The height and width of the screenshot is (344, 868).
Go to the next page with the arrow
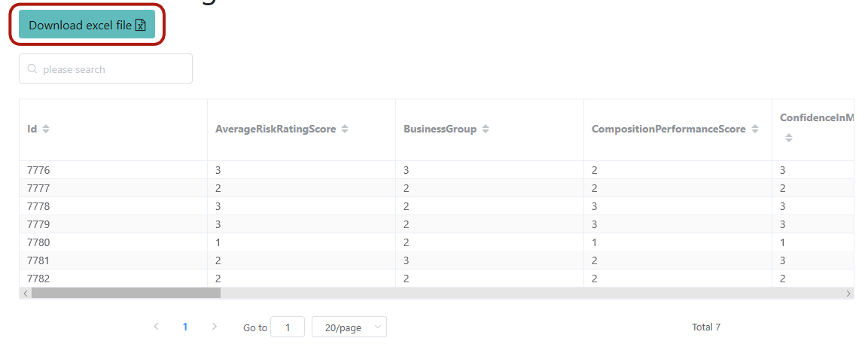(x=215, y=327)
